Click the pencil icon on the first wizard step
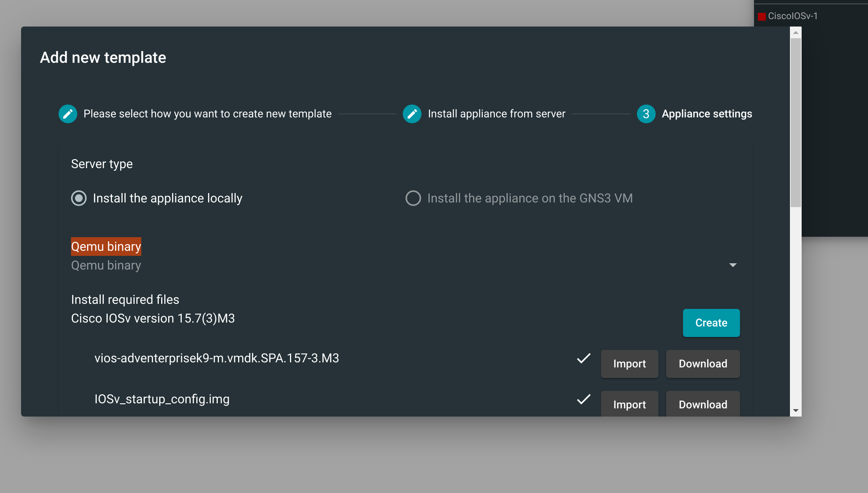The width and height of the screenshot is (868, 493). pyautogui.click(x=68, y=113)
